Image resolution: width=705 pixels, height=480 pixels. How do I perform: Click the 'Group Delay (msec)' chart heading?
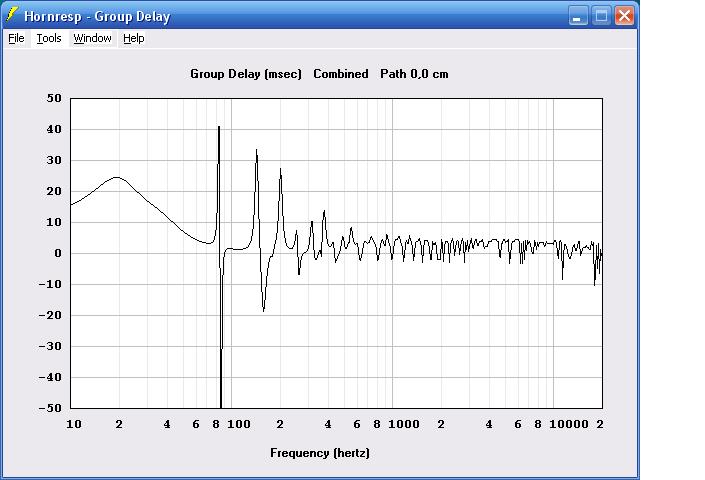[x=245, y=74]
